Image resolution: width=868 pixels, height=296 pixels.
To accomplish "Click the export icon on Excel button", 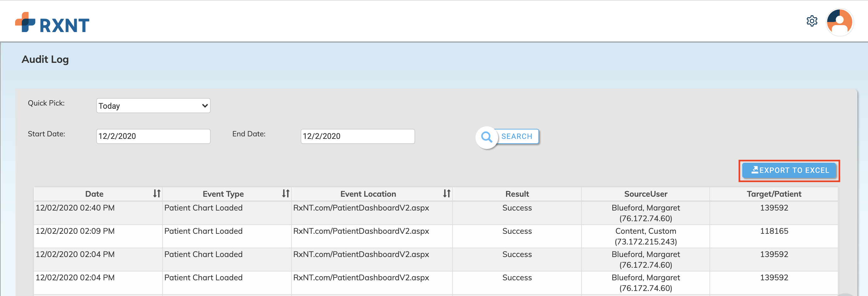I will 754,170.
